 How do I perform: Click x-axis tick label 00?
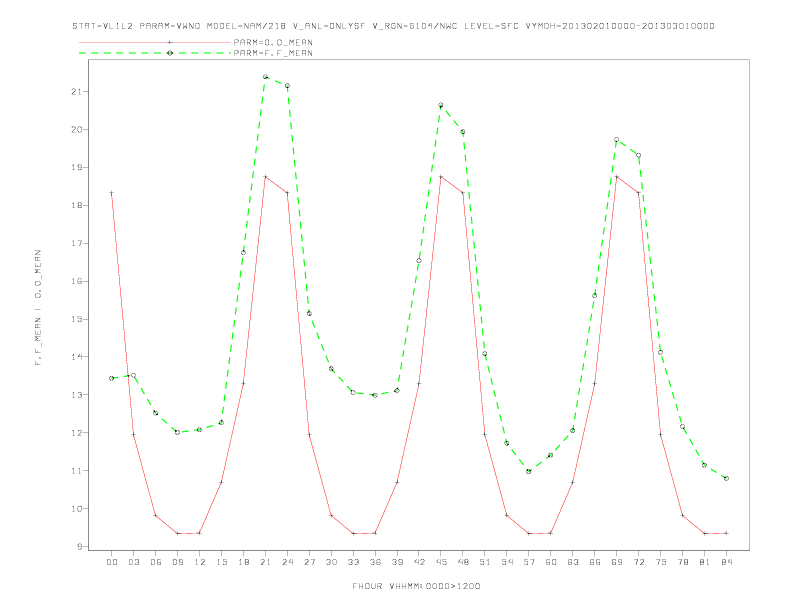(x=112, y=562)
